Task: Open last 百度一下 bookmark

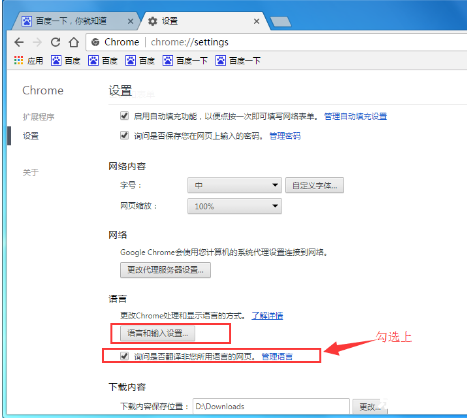Action: (x=238, y=61)
